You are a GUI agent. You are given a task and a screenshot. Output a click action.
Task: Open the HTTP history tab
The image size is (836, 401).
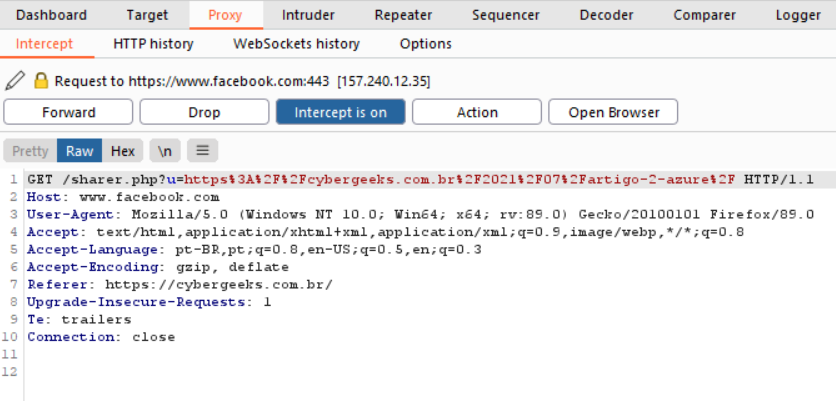point(153,44)
